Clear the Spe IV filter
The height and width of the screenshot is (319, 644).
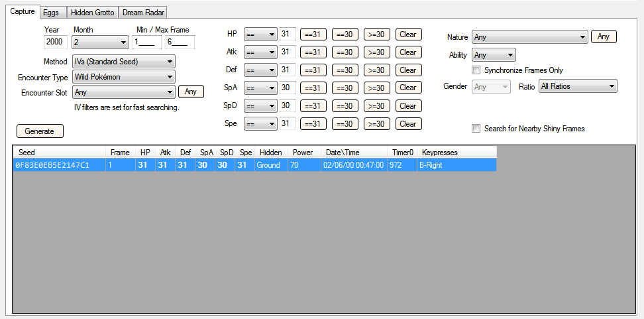(x=407, y=124)
